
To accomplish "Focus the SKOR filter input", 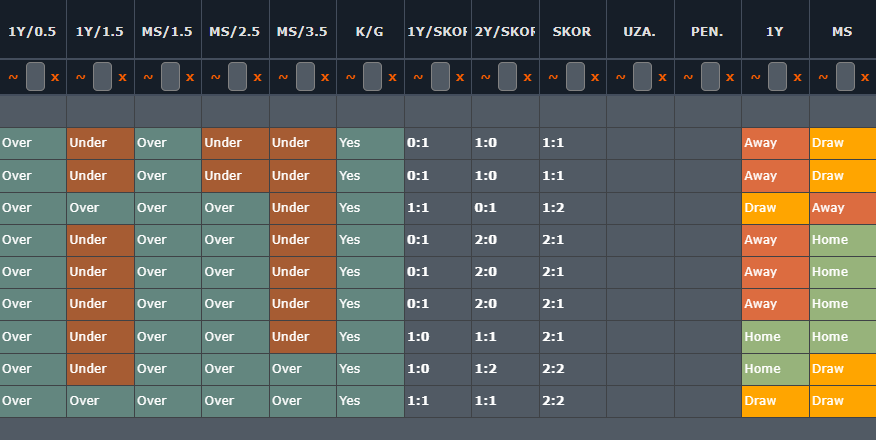I will 575,76.
